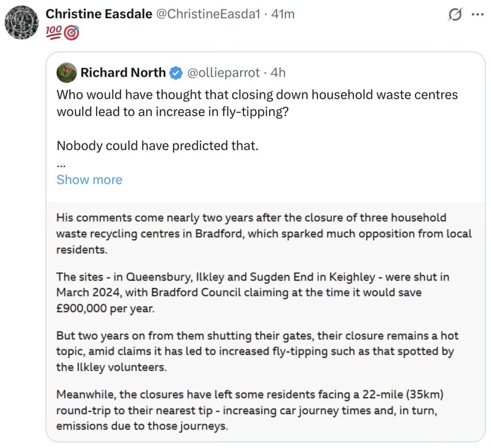Click the quoted text about household waste centres

[257, 103]
